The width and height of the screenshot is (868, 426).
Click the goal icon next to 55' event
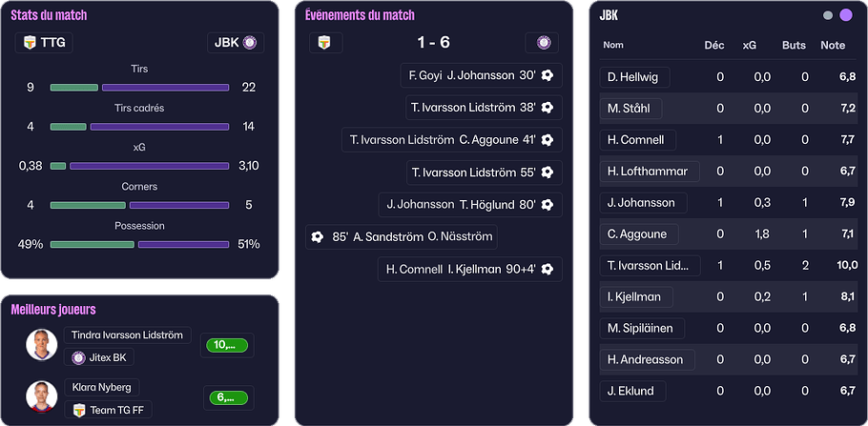[548, 172]
